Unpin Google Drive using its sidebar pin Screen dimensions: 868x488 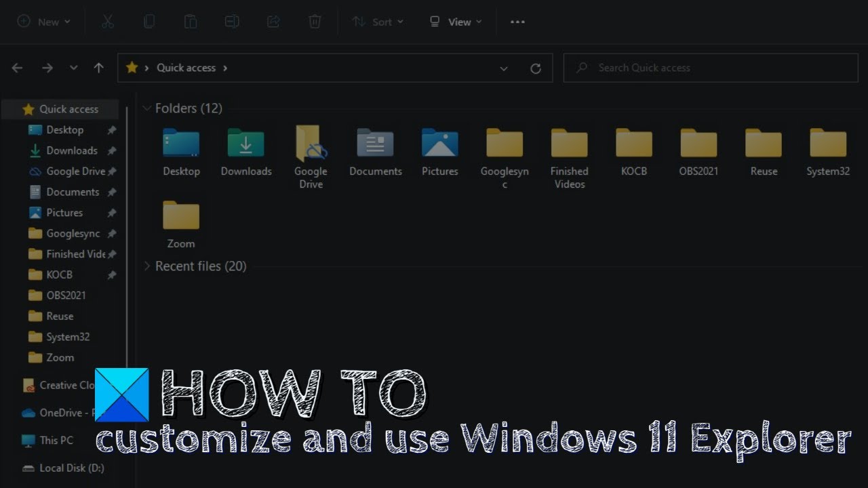point(112,171)
